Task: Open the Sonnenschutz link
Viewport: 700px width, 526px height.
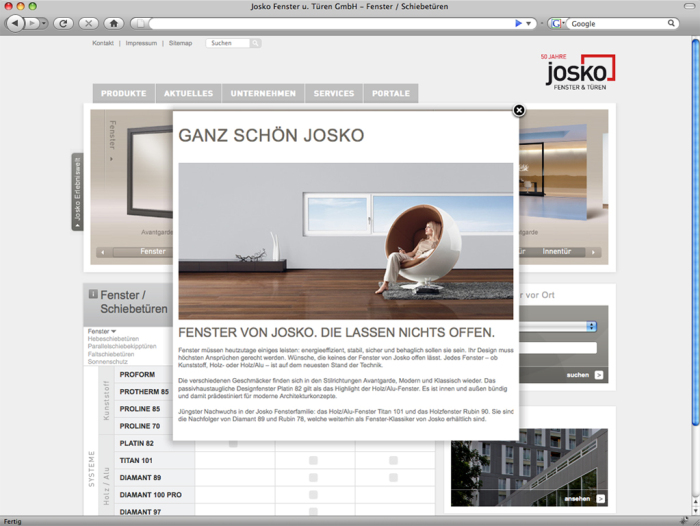Action: [x=108, y=362]
